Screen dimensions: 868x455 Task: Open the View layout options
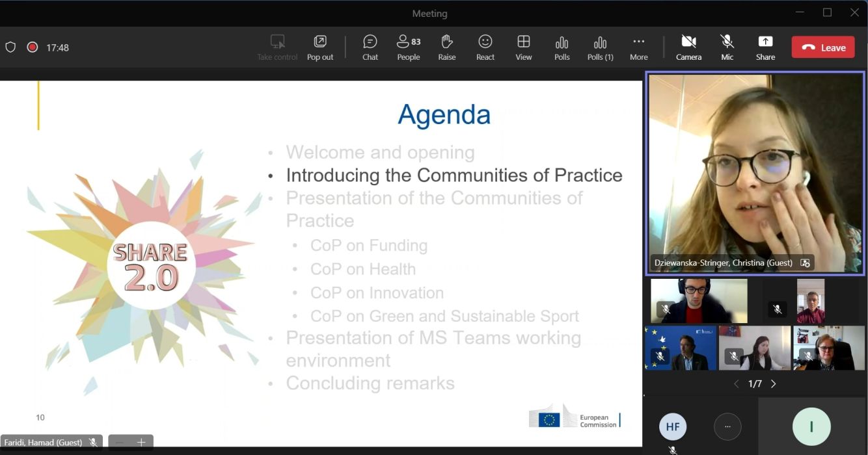click(523, 47)
